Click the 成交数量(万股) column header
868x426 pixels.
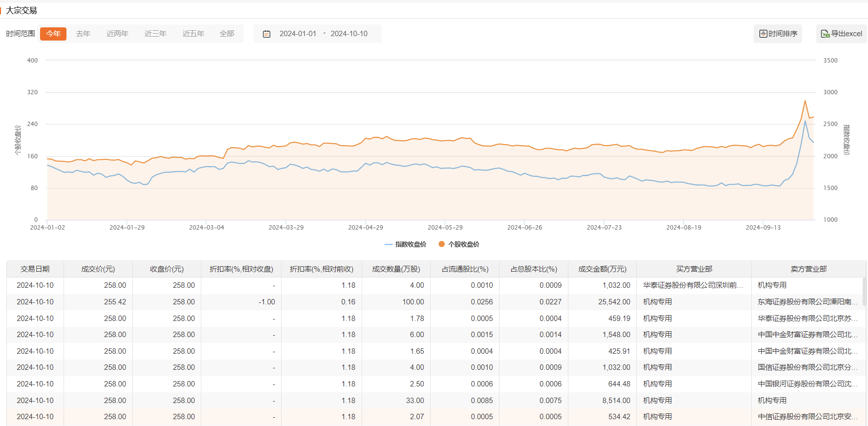396,269
